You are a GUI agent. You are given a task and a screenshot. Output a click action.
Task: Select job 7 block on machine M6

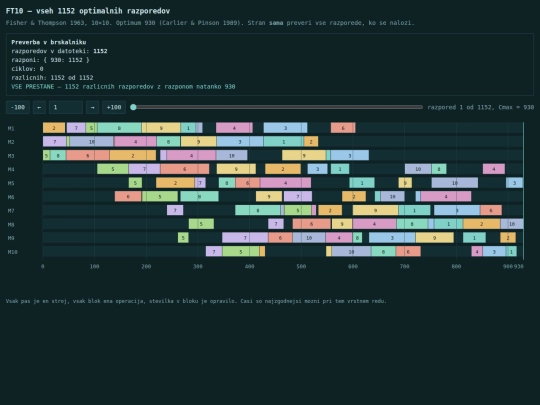298,197
